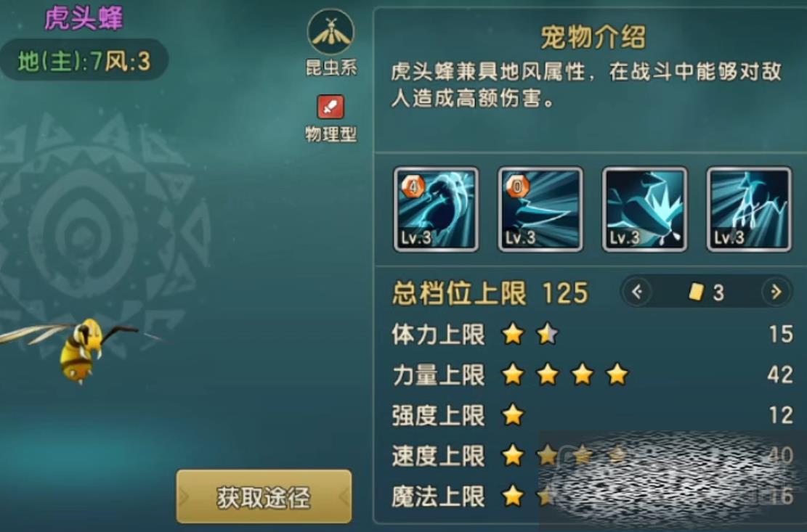Viewport: 807px width, 532px height.
Task: Tap the fourth skill icon with lightning
Action: tap(749, 209)
